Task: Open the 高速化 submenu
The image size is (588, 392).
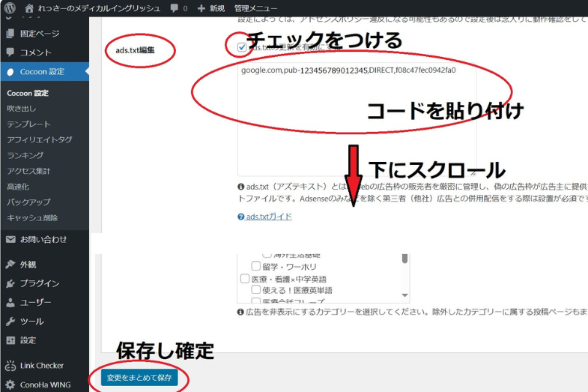Action: point(18,187)
